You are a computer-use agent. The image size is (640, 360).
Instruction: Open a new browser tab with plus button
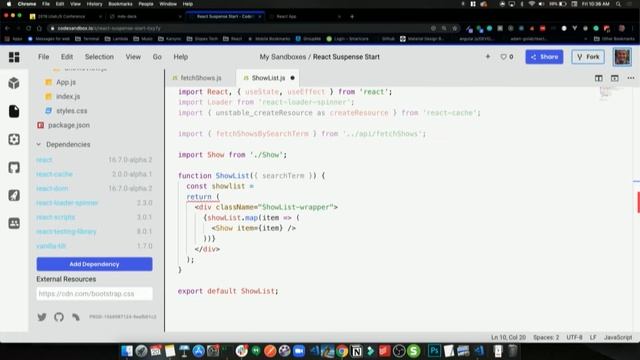(x=352, y=16)
